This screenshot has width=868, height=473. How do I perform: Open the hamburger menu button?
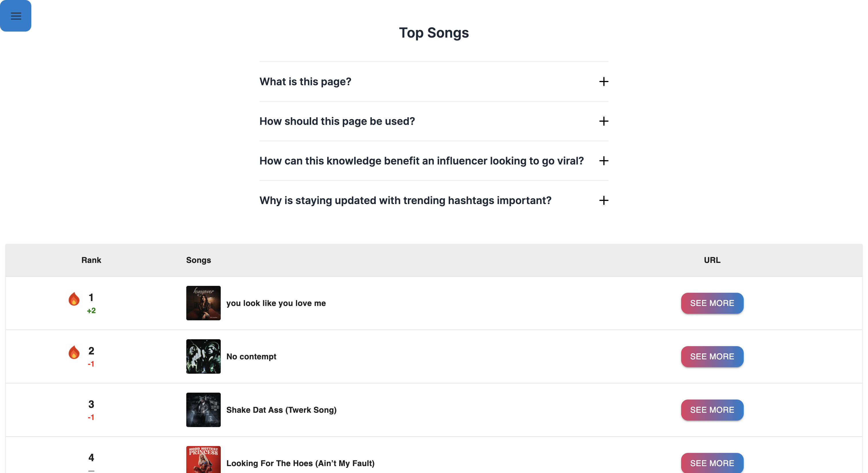click(15, 16)
